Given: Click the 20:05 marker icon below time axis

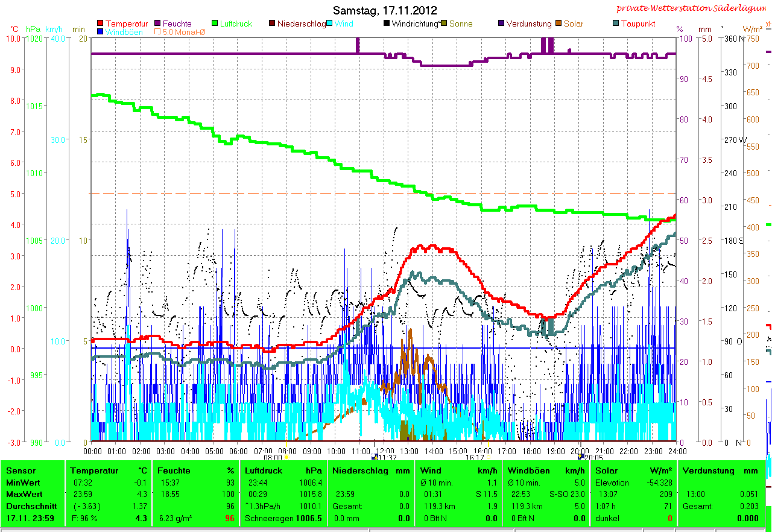Looking at the screenshot, I should coord(581,457).
